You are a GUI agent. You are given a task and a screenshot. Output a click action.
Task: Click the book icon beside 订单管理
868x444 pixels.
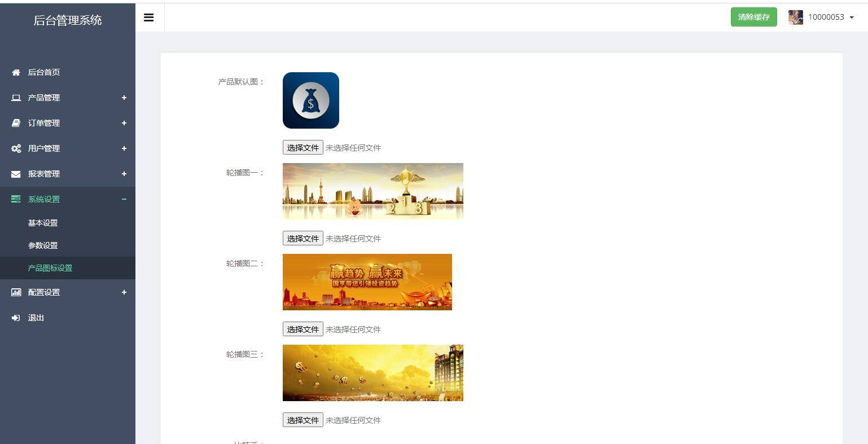click(x=15, y=122)
